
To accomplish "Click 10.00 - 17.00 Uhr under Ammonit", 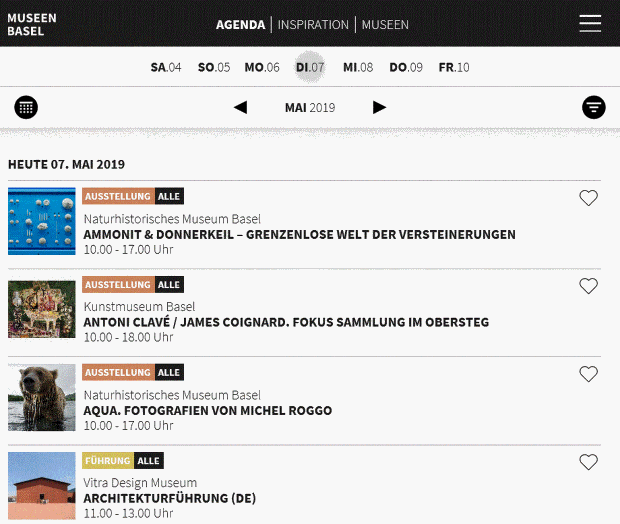I will [129, 249].
